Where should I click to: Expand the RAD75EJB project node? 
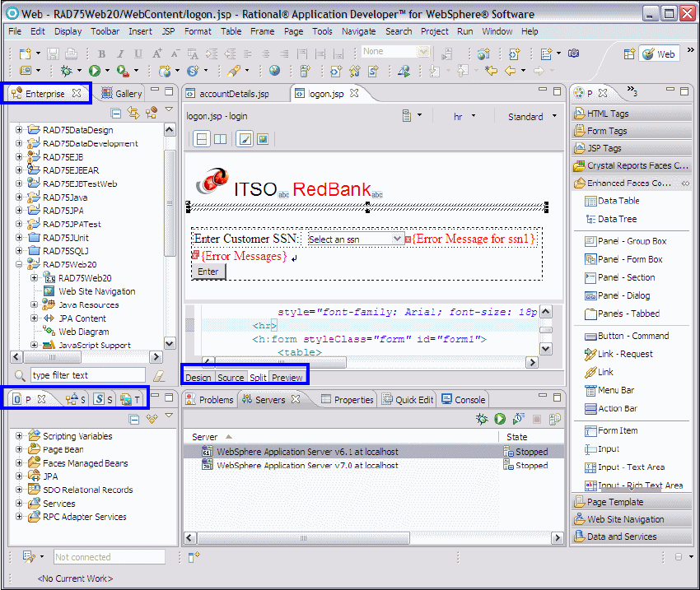tap(19, 157)
